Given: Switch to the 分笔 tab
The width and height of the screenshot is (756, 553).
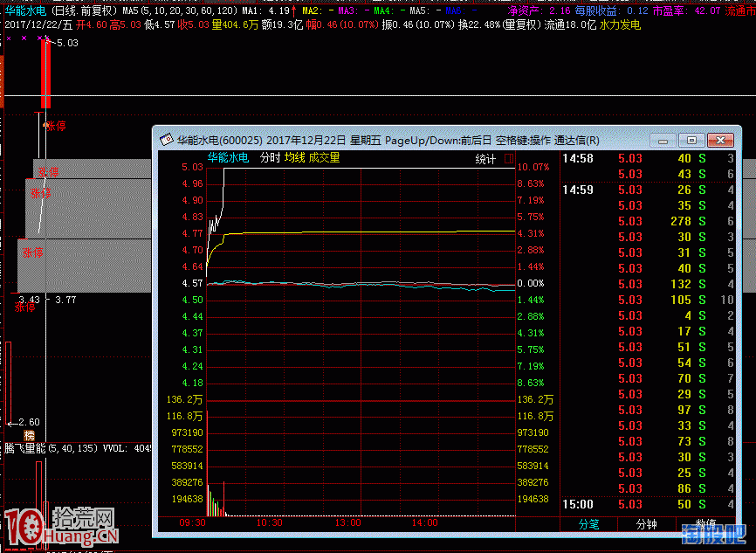Looking at the screenshot, I should pos(588,524).
